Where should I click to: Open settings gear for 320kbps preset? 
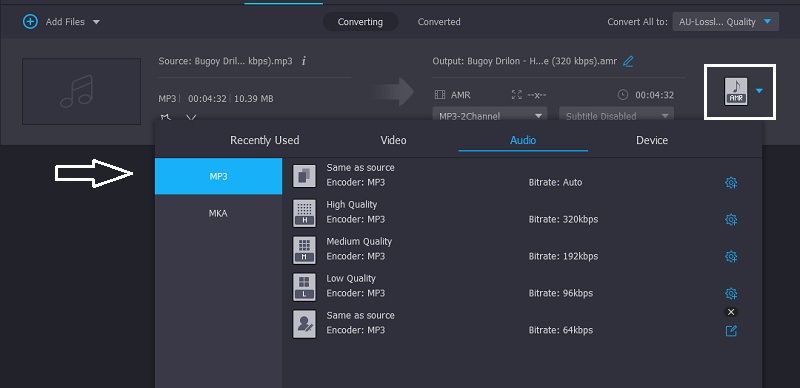731,220
